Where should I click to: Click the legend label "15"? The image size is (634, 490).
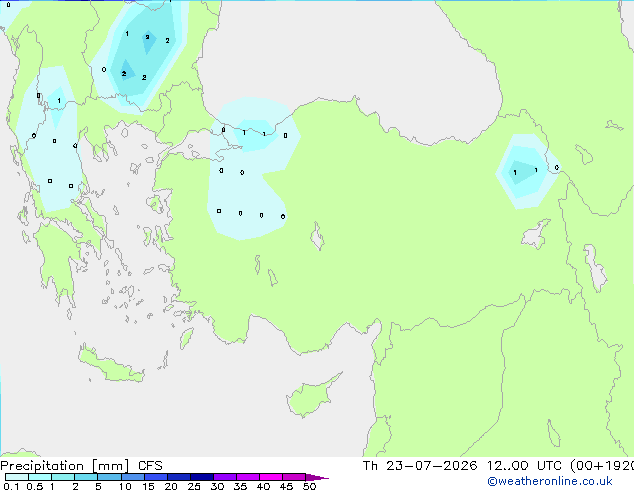[148, 486]
